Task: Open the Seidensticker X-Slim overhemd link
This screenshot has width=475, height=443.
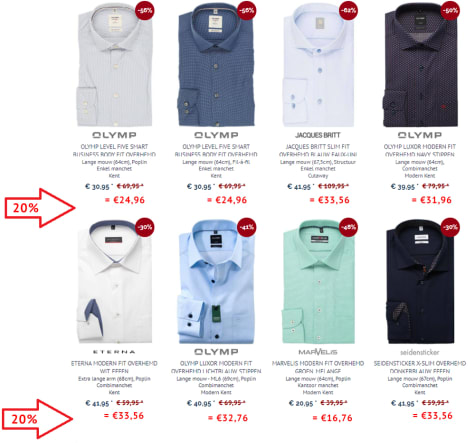Action: [420, 367]
